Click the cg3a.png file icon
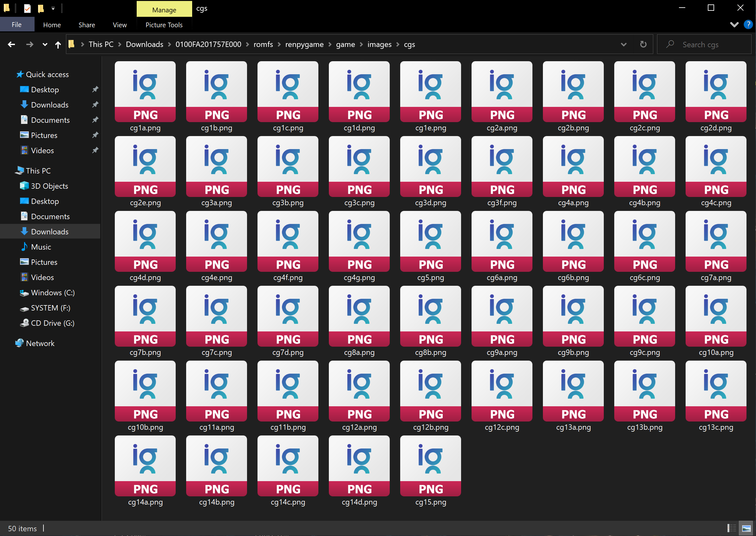The image size is (756, 536). (217, 166)
